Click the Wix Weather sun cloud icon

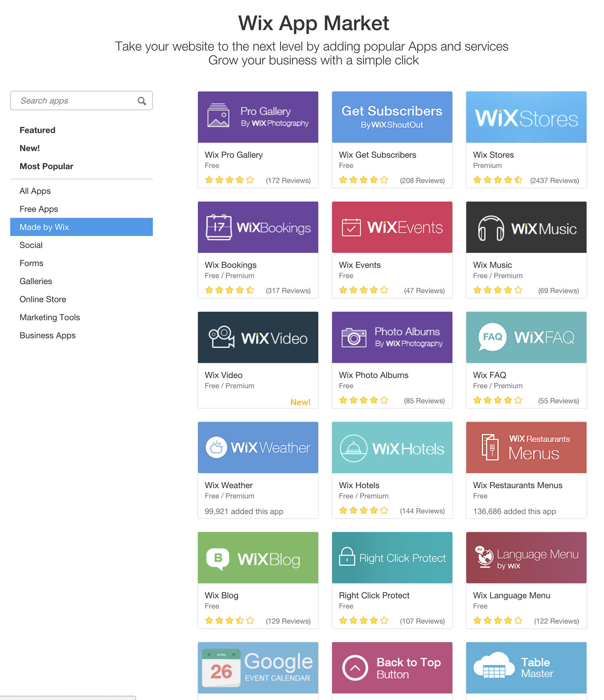point(216,447)
